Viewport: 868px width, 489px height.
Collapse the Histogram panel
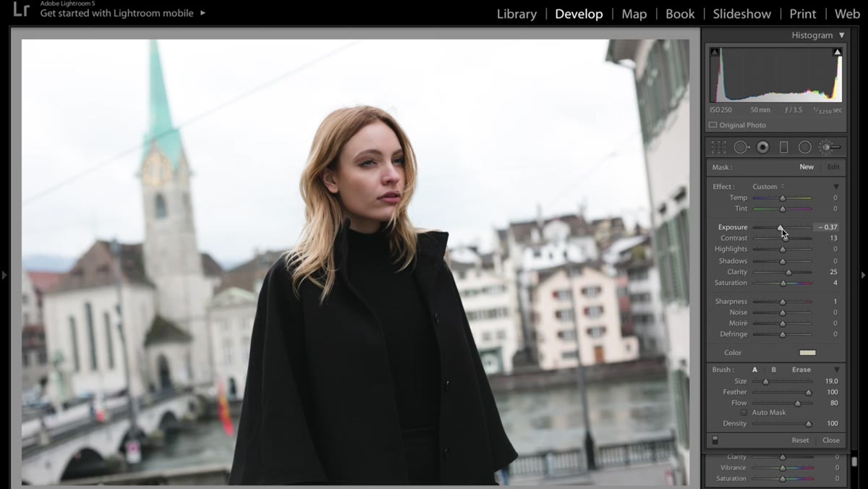(841, 35)
